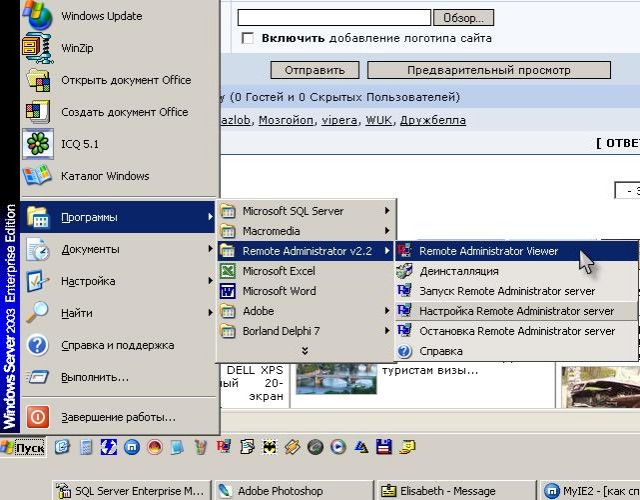Viewport: 640px width, 500px height.
Task: Click the document-list quick launch icon
Action: (x=247, y=447)
